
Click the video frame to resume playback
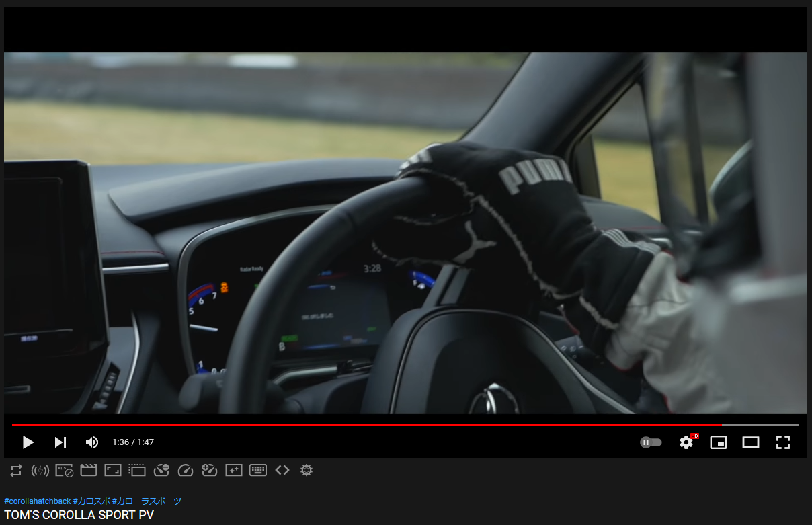[x=405, y=233]
